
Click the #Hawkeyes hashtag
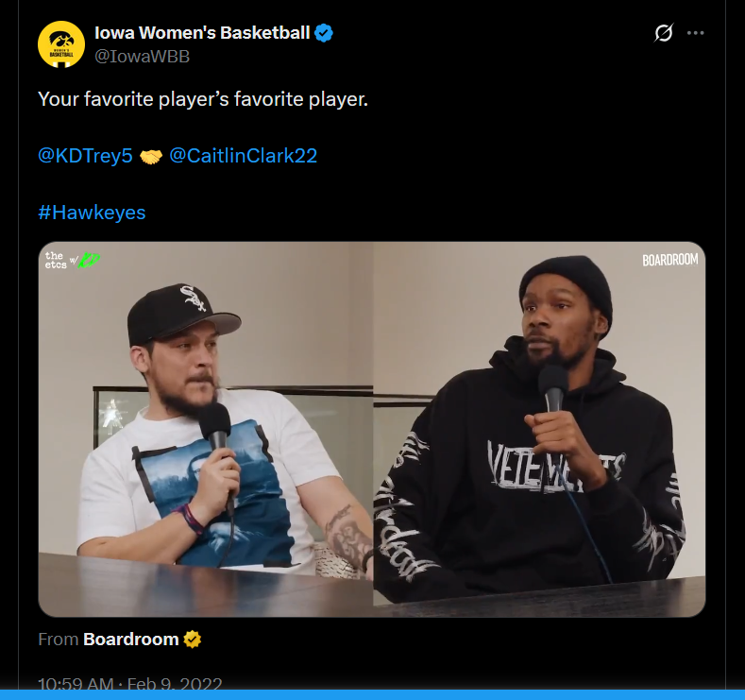tap(92, 212)
